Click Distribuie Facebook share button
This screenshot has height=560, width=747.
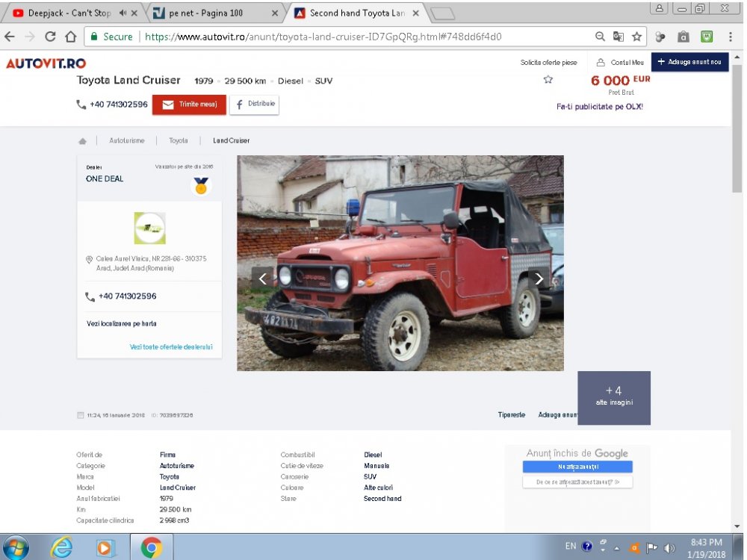(x=254, y=105)
